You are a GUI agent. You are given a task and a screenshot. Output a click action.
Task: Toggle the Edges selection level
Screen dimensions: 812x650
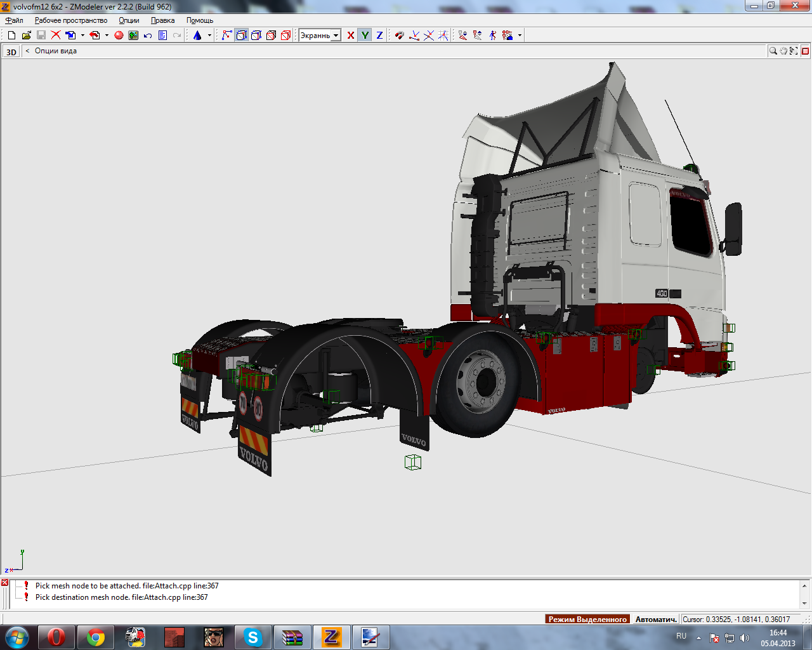point(242,36)
